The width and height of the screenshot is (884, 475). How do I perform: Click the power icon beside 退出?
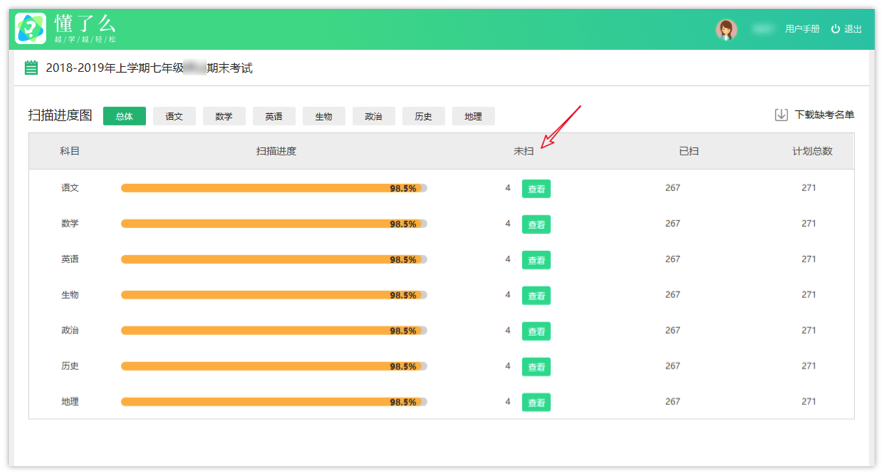[x=836, y=29]
